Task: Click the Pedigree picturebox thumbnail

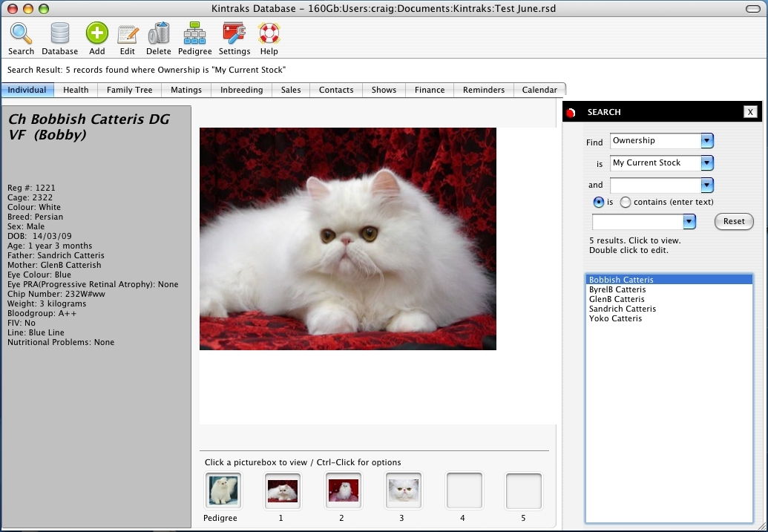Action: pyautogui.click(x=222, y=490)
